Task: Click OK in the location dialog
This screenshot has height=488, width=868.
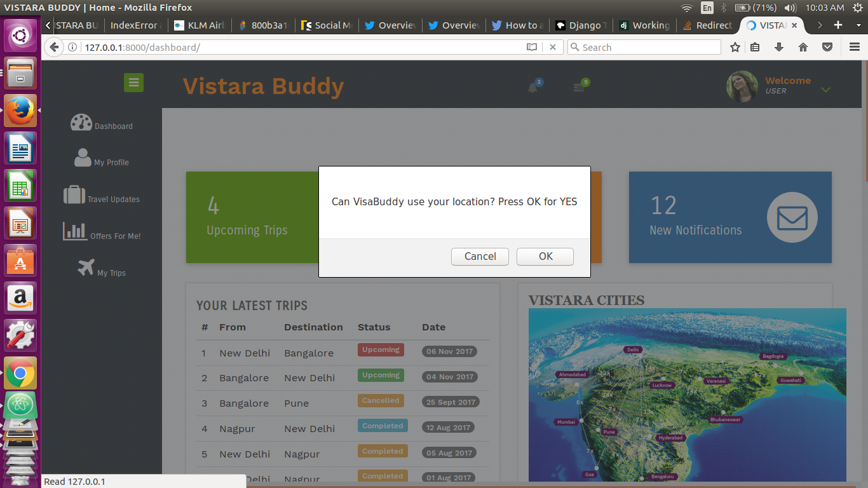Action: tap(545, 256)
